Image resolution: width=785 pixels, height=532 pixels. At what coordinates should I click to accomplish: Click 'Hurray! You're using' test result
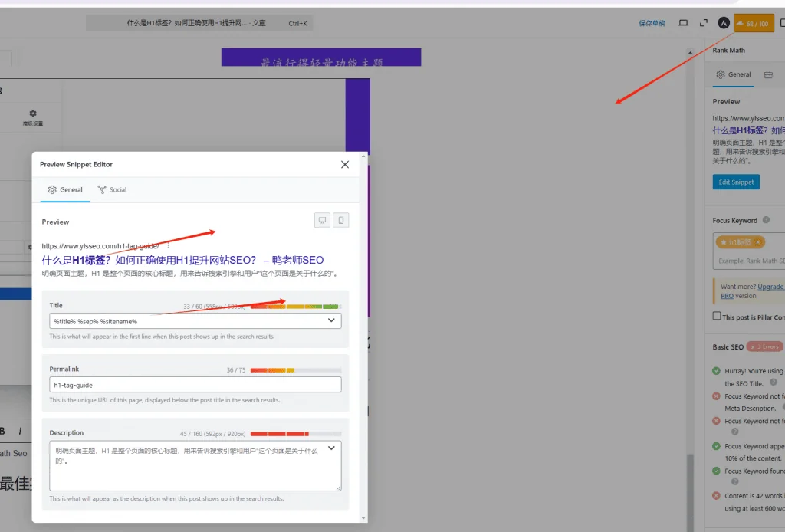click(754, 377)
